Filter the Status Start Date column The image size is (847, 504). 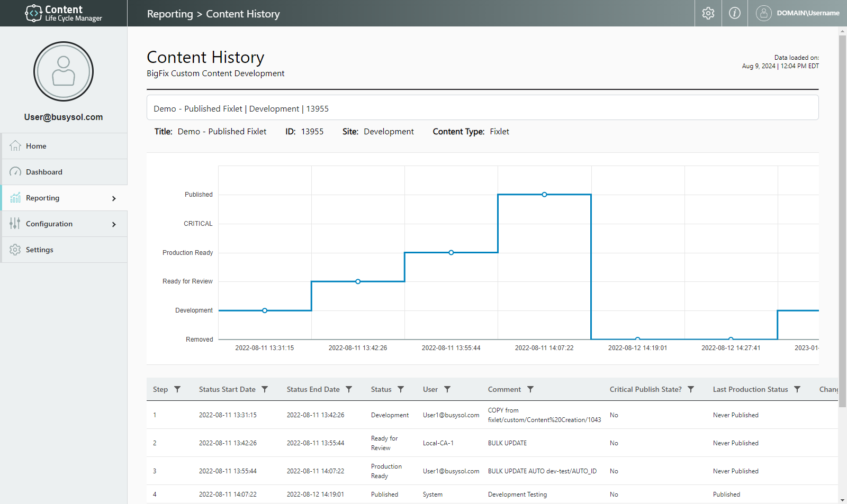coord(265,389)
